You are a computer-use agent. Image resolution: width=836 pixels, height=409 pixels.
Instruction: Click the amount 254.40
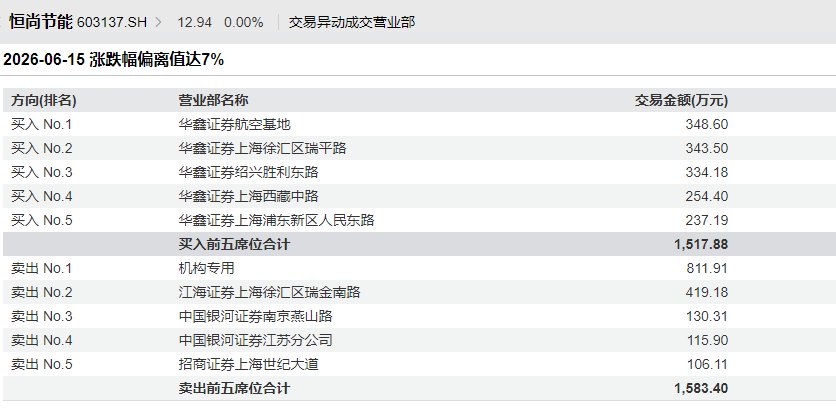click(706, 196)
